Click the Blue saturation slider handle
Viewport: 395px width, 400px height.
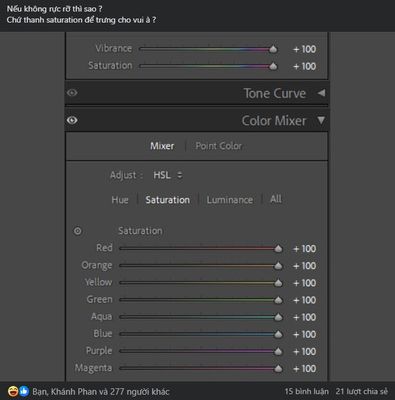(278, 334)
